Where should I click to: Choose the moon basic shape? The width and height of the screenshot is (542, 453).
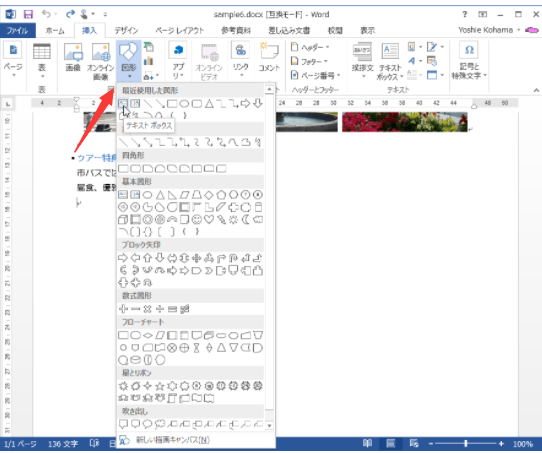(246, 220)
